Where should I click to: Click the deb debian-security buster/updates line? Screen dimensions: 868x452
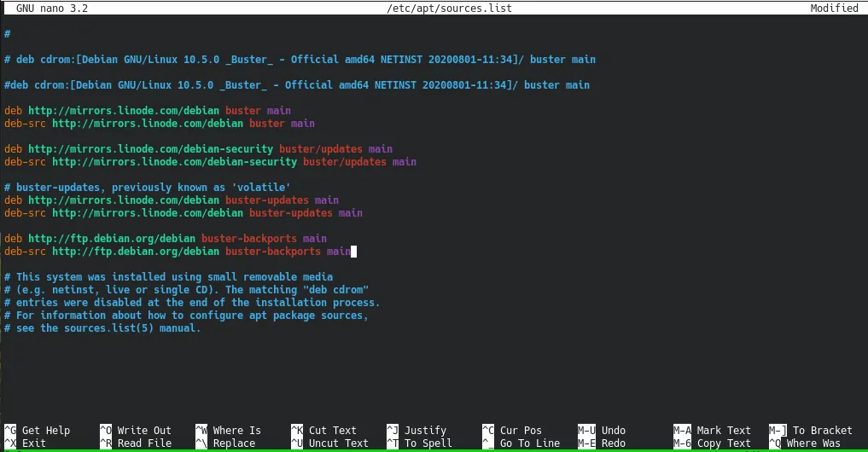pyautogui.click(x=198, y=149)
